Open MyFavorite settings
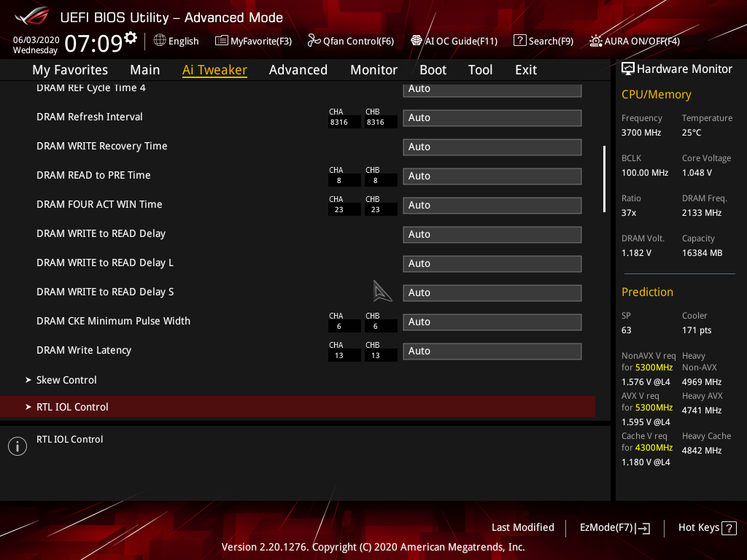This screenshot has height=560, width=747. click(x=253, y=41)
